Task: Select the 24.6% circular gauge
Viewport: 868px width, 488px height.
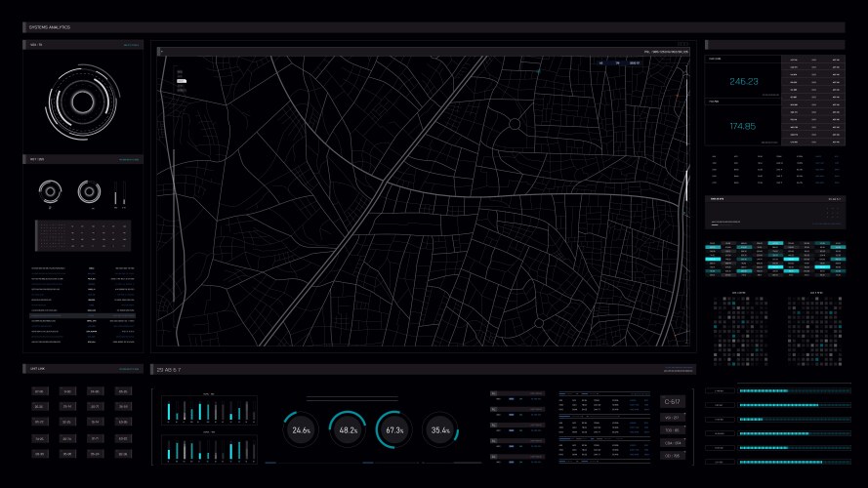Action: pos(301,429)
